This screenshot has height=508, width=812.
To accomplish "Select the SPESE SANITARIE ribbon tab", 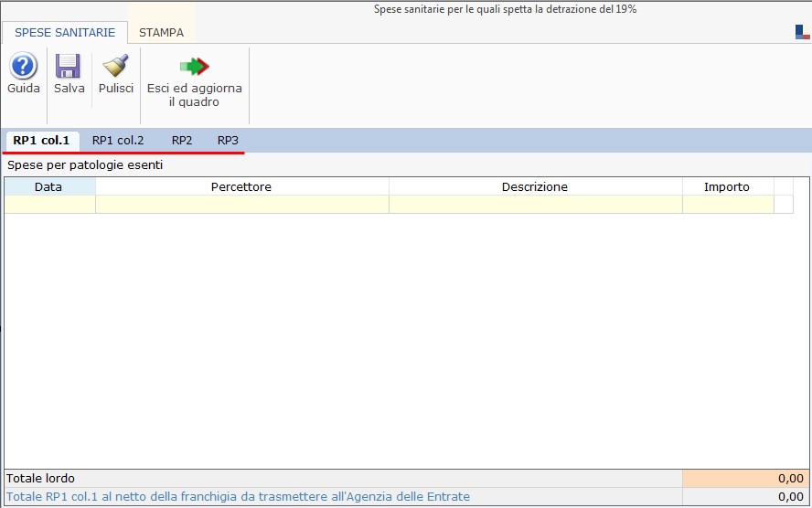I will [65, 32].
